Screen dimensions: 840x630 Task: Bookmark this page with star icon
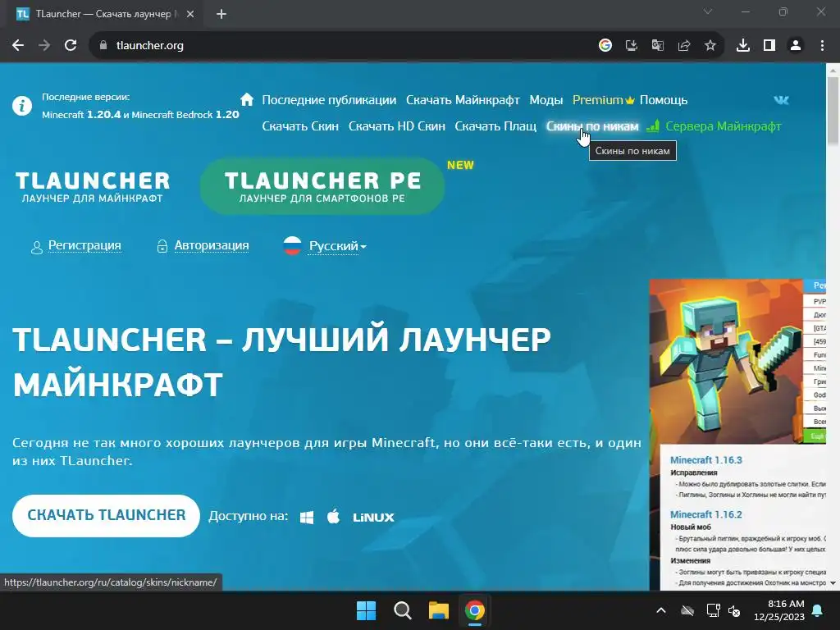coord(710,46)
